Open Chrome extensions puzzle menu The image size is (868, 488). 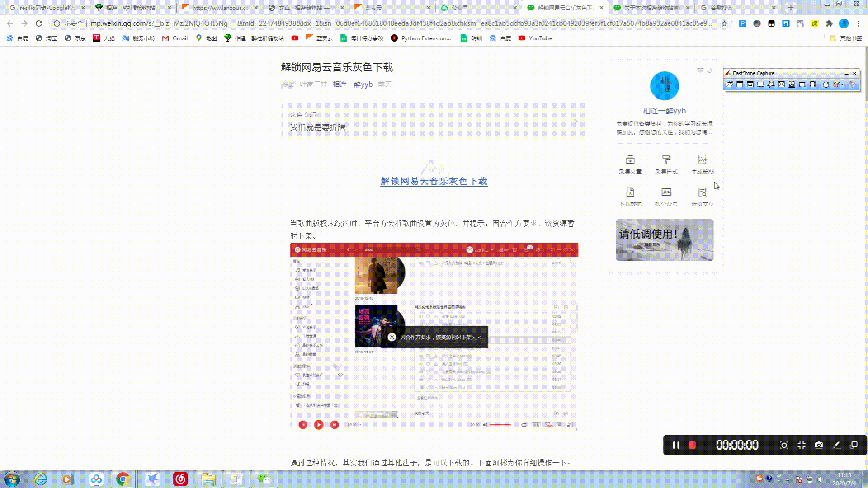click(x=829, y=23)
